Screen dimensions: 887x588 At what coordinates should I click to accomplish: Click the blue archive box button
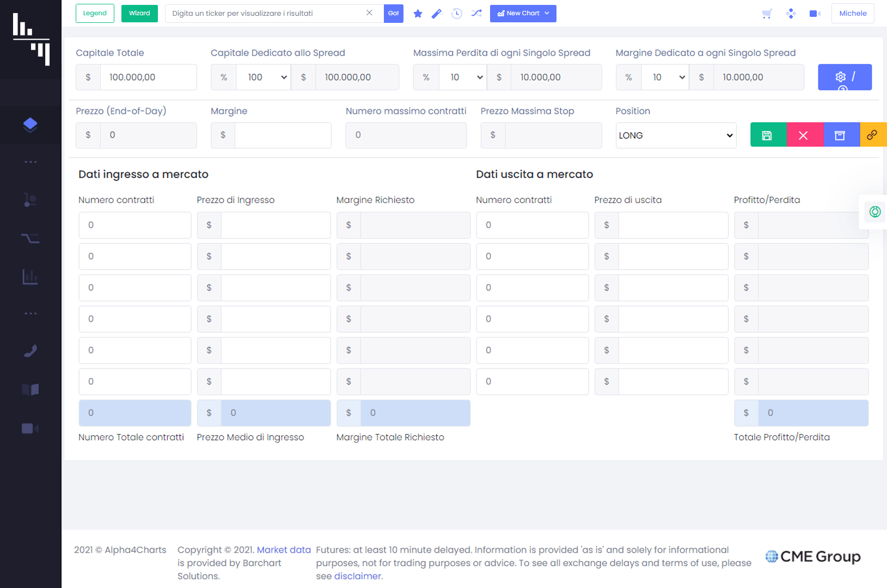pyautogui.click(x=840, y=135)
